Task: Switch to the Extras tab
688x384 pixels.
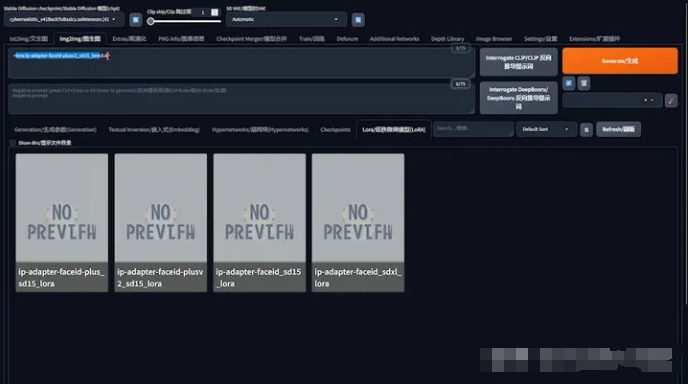Action: click(x=129, y=39)
